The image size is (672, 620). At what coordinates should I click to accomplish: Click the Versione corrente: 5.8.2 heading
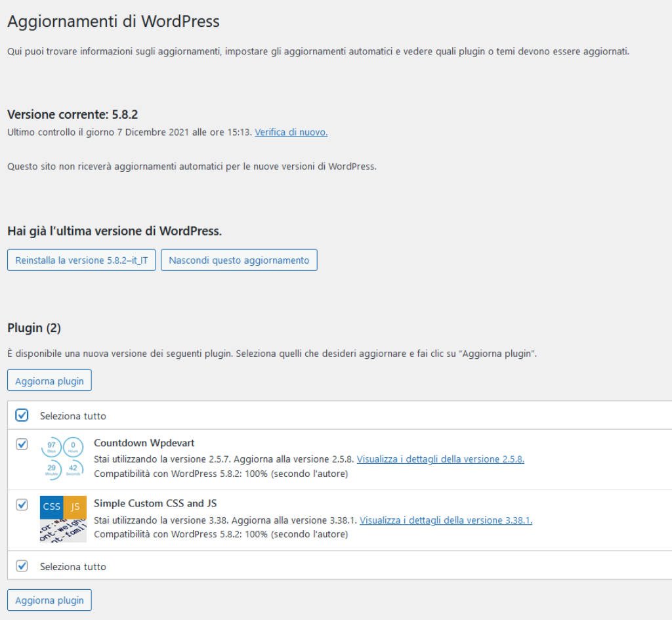coord(72,114)
